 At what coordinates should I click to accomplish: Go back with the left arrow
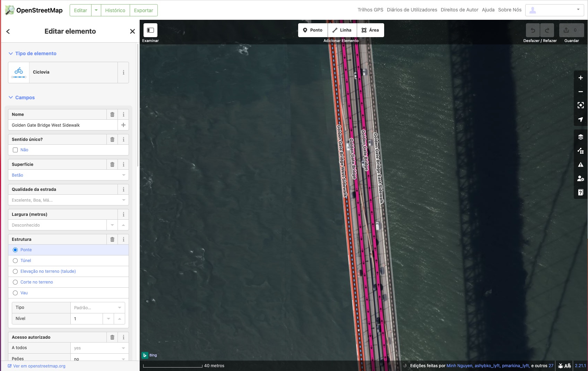tap(8, 31)
